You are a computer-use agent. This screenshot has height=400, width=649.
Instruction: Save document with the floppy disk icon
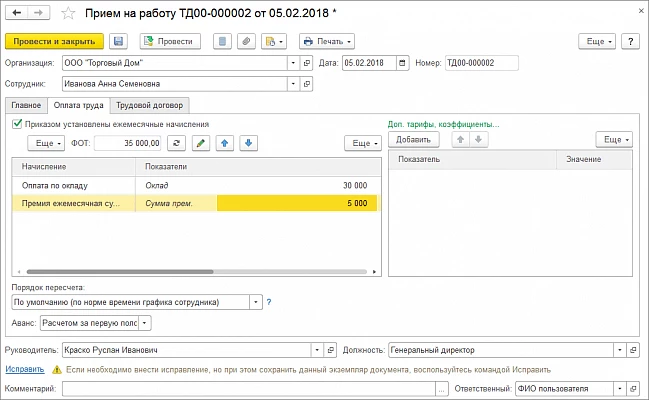coord(118,41)
